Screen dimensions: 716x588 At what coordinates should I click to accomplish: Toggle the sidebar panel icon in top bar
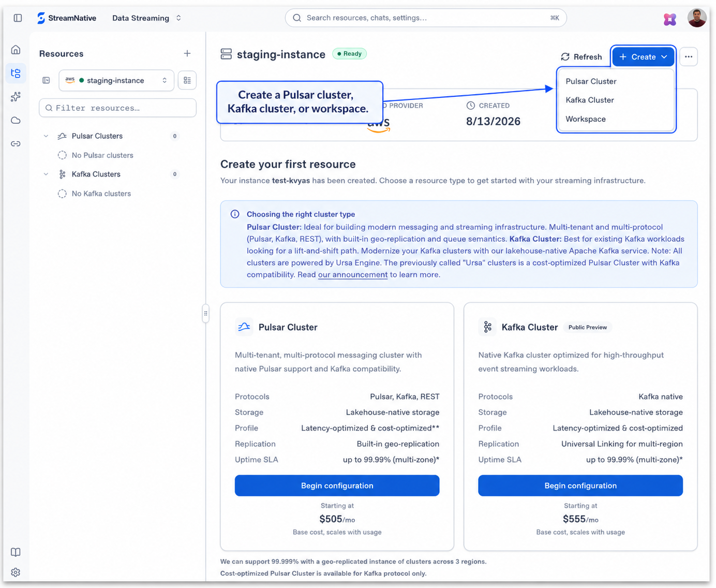tap(18, 18)
